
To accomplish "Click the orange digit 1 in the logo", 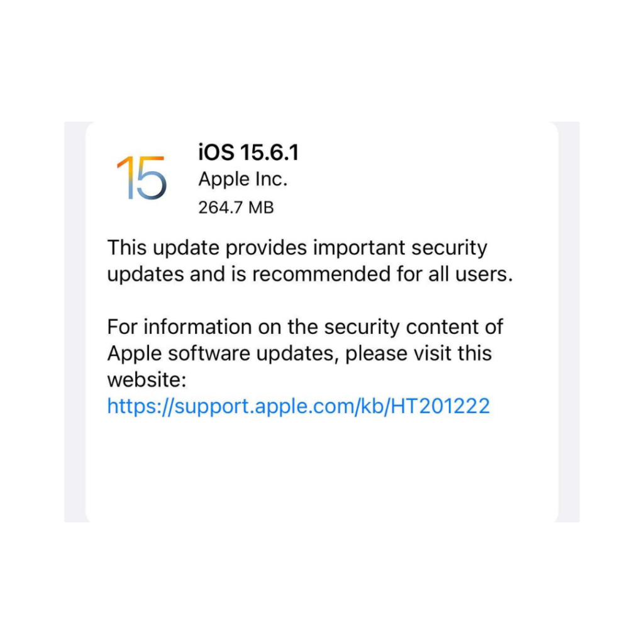I will coord(126,178).
